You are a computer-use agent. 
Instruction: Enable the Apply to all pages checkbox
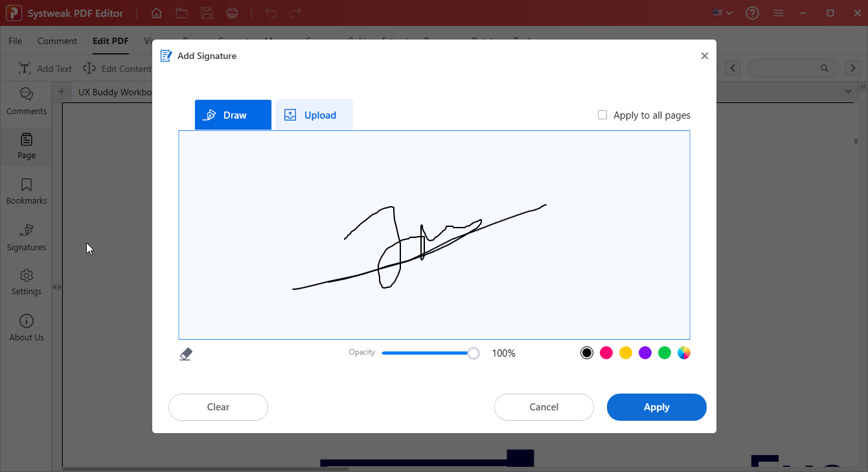602,115
